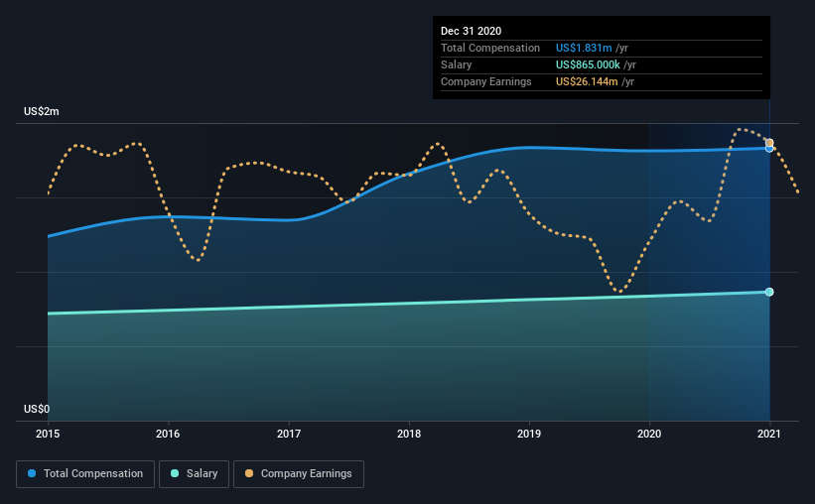Click the Company Earnings label in tooltip
The width and height of the screenshot is (815, 504).
tap(486, 81)
